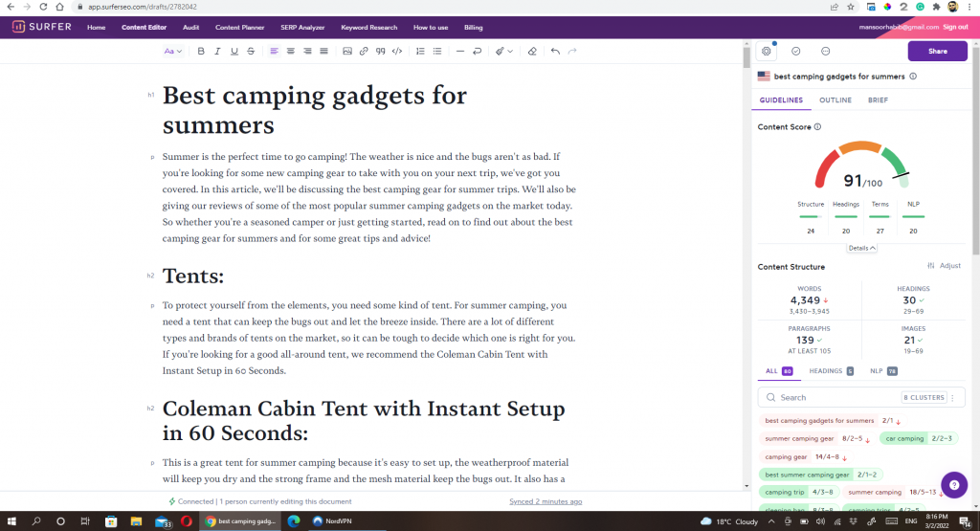The height and width of the screenshot is (531, 980).
Task: Open Keyword Research page
Action: click(368, 28)
